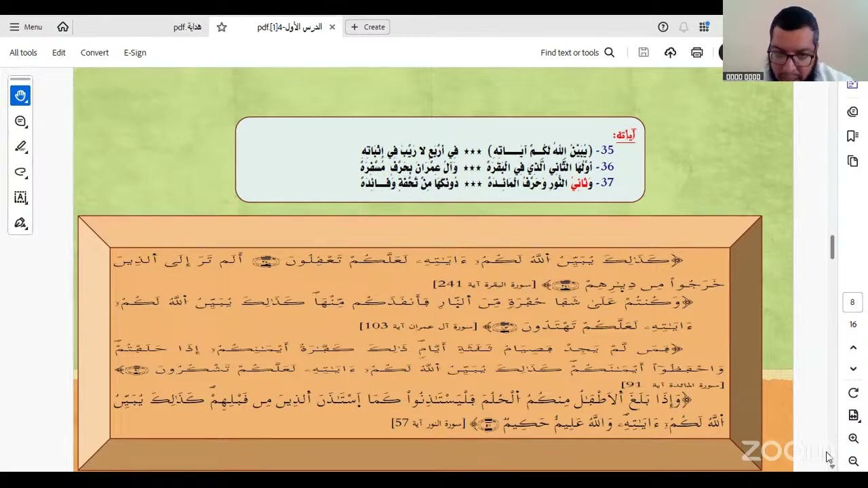Print the document
This screenshot has width=868, height=488.
(x=697, y=52)
